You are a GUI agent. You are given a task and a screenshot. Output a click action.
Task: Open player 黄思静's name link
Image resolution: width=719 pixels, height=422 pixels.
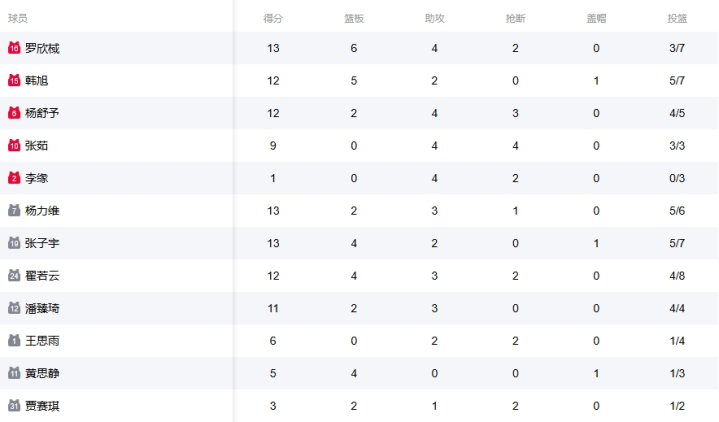pyautogui.click(x=42, y=373)
